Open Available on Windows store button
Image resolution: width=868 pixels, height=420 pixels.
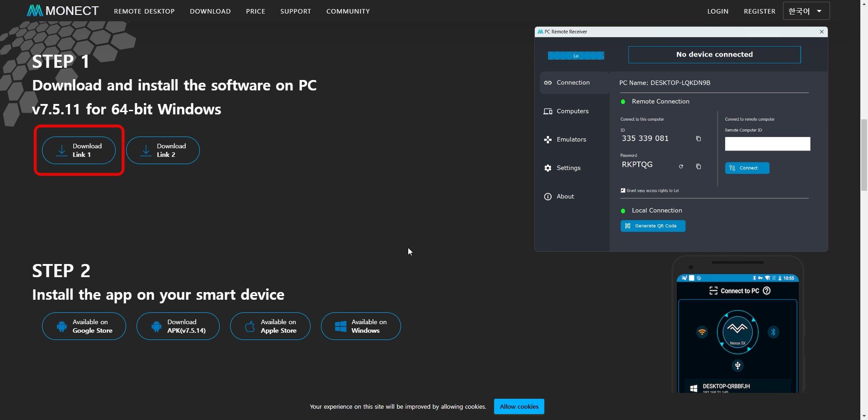tap(361, 326)
